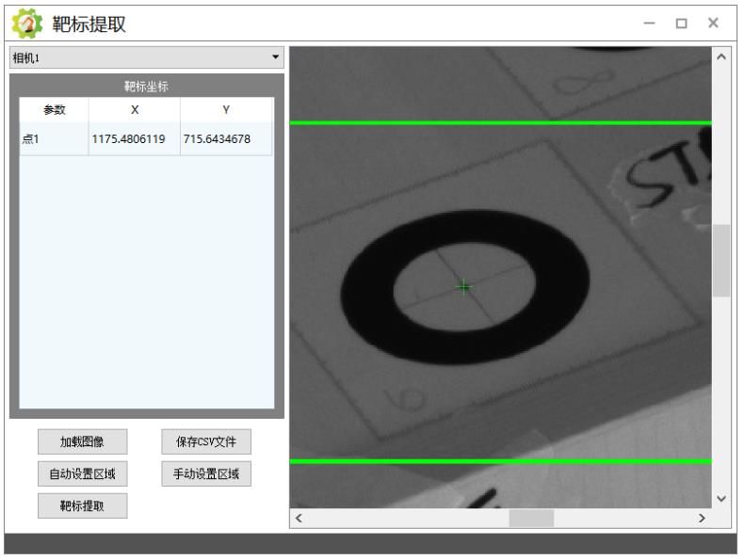
Task: Select Y value 715.6434678
Action: pyautogui.click(x=226, y=139)
